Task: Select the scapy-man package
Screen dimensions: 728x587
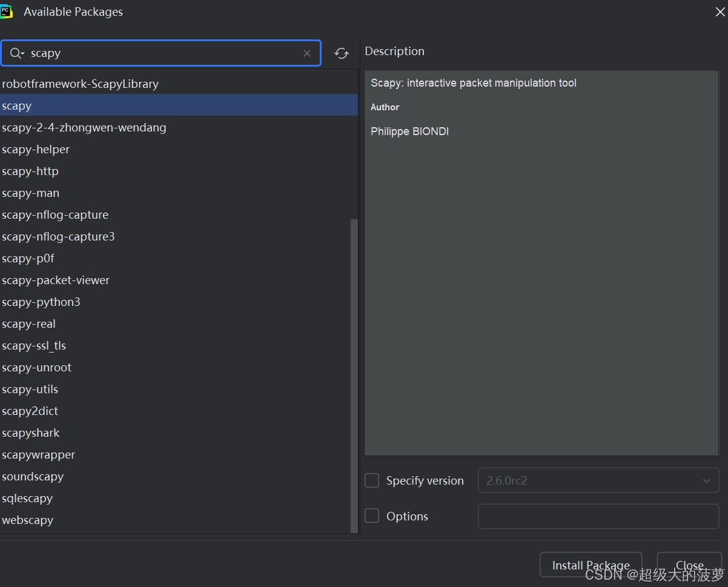Action: coord(179,193)
